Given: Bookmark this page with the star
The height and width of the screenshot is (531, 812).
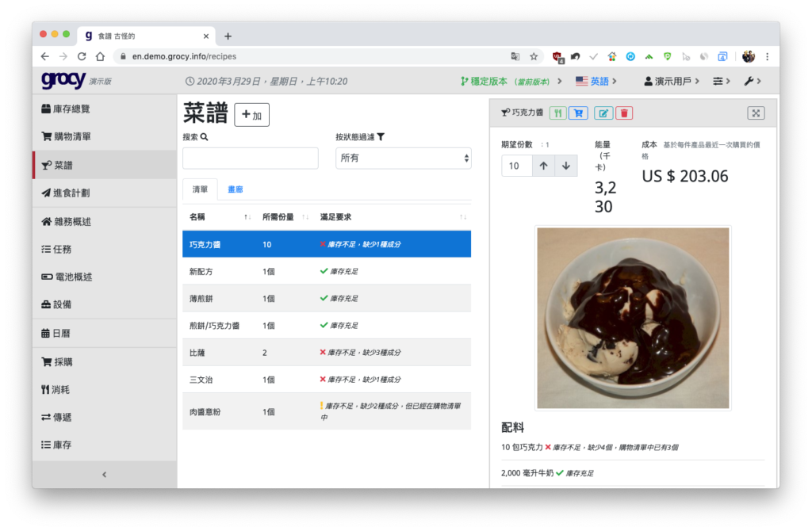Looking at the screenshot, I should point(534,56).
